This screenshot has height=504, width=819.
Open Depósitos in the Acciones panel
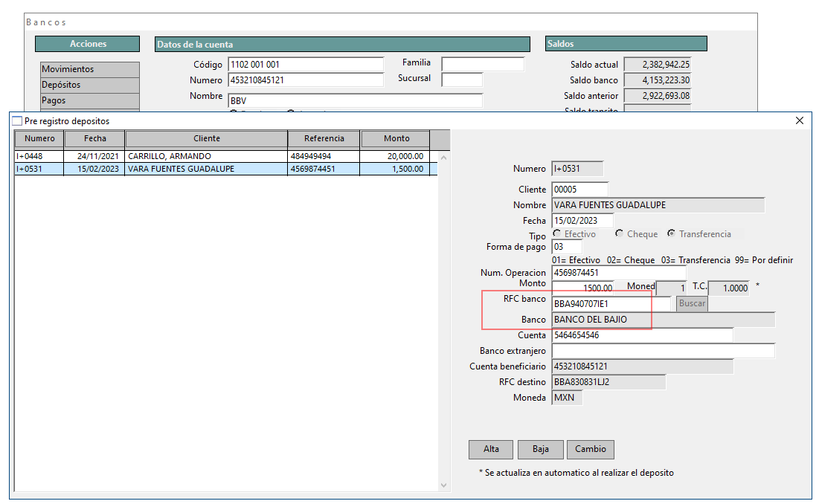(x=90, y=85)
